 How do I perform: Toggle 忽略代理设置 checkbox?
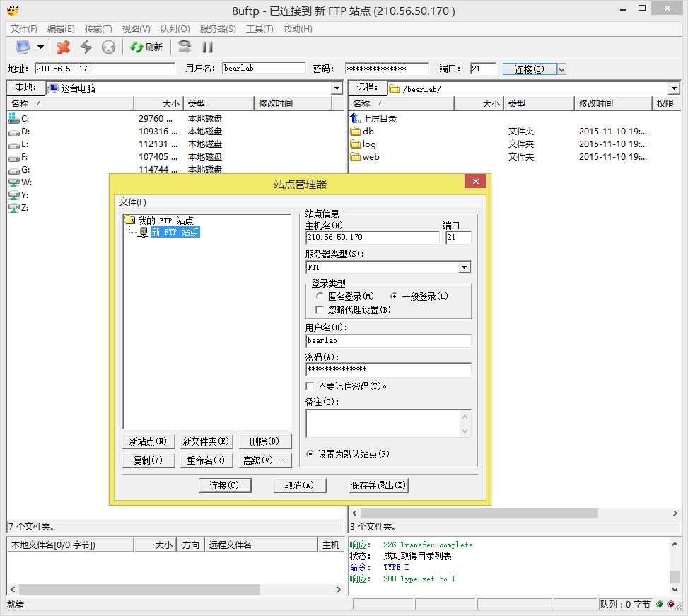tap(320, 310)
